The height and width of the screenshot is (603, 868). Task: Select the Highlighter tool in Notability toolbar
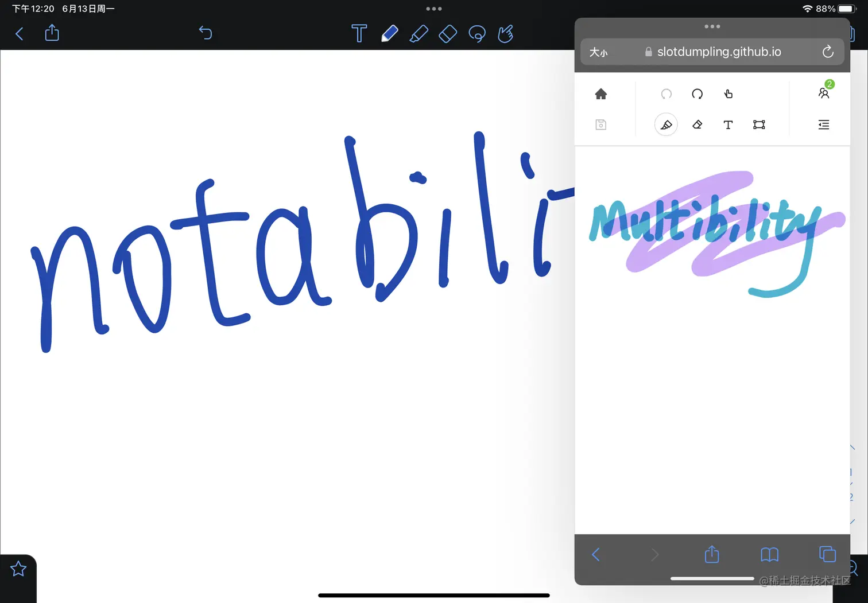coord(418,33)
